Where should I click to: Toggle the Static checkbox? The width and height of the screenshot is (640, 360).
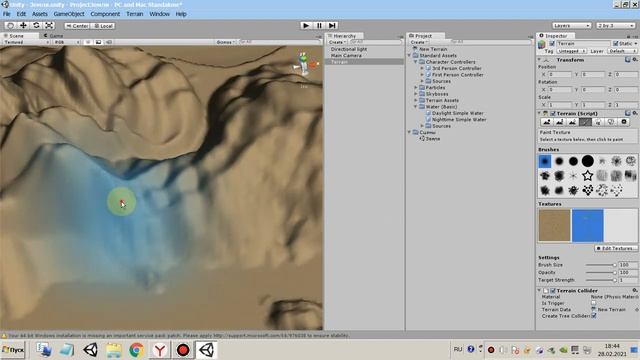pos(616,43)
